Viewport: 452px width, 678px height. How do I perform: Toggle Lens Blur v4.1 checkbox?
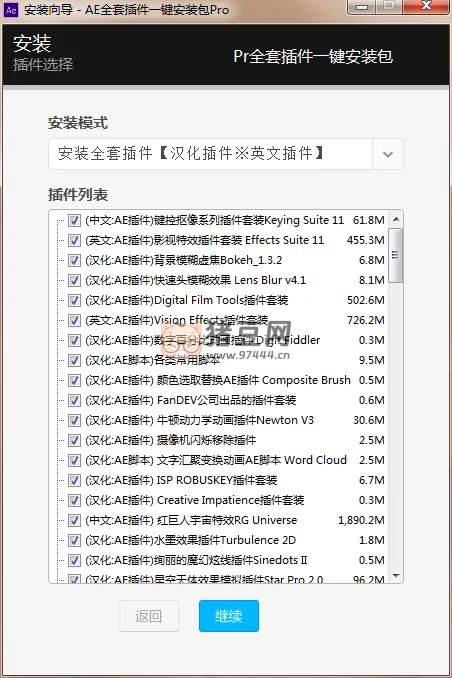[74, 280]
